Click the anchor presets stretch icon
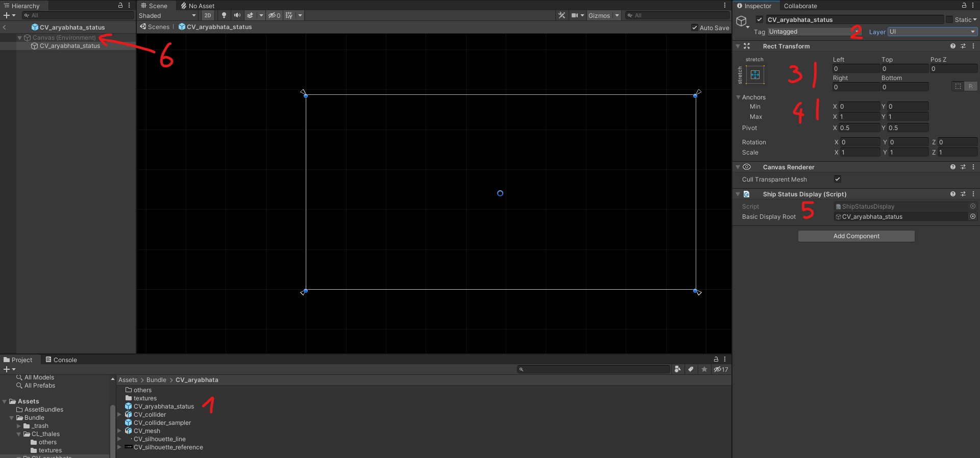Image resolution: width=980 pixels, height=458 pixels. (x=755, y=75)
